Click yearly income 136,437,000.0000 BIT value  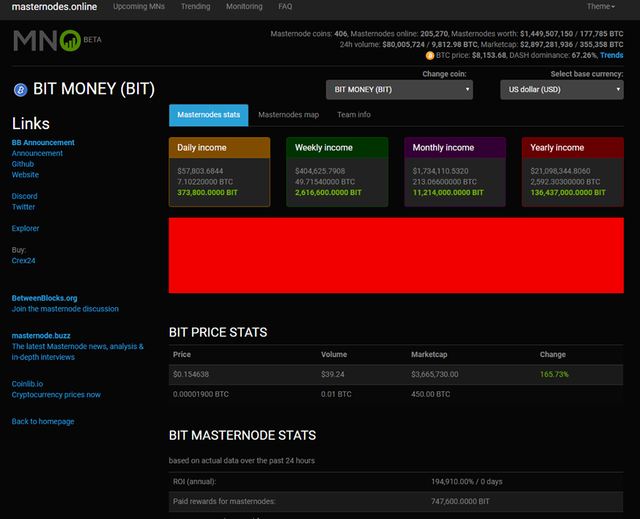point(568,193)
